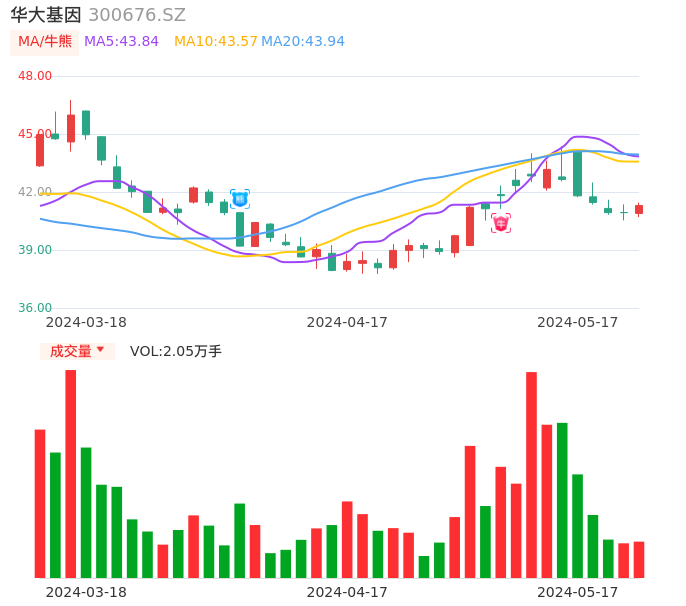Image resolution: width=686 pixels, height=606 pixels.
Task: Click the rightmost red volume bar
Action: [x=639, y=559]
